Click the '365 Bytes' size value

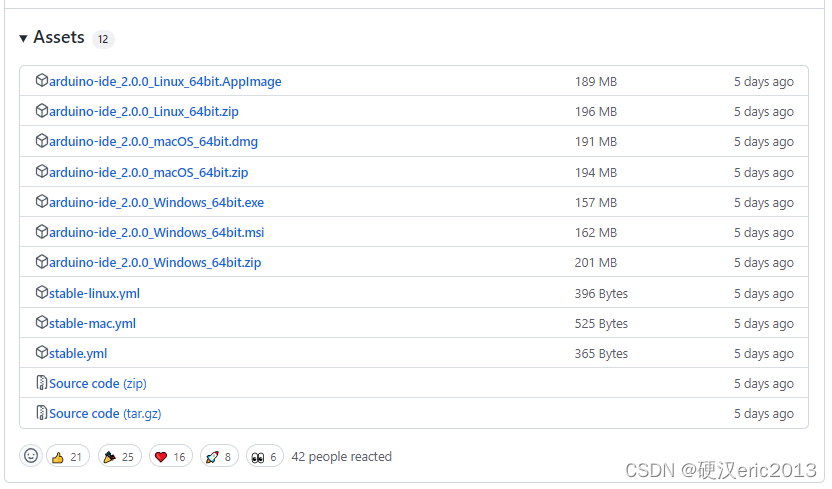[x=601, y=354]
